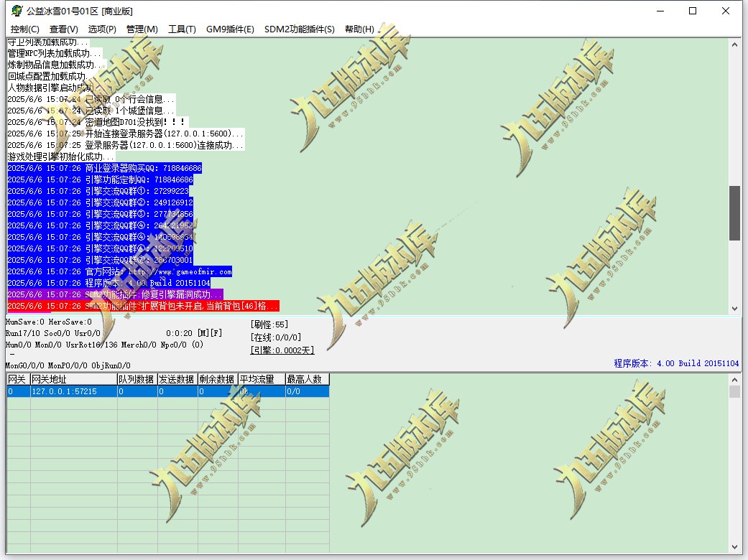Click log line 引擎功能定制QQ: 718846686
Viewport: 748px width, 560px height.
[x=100, y=179]
